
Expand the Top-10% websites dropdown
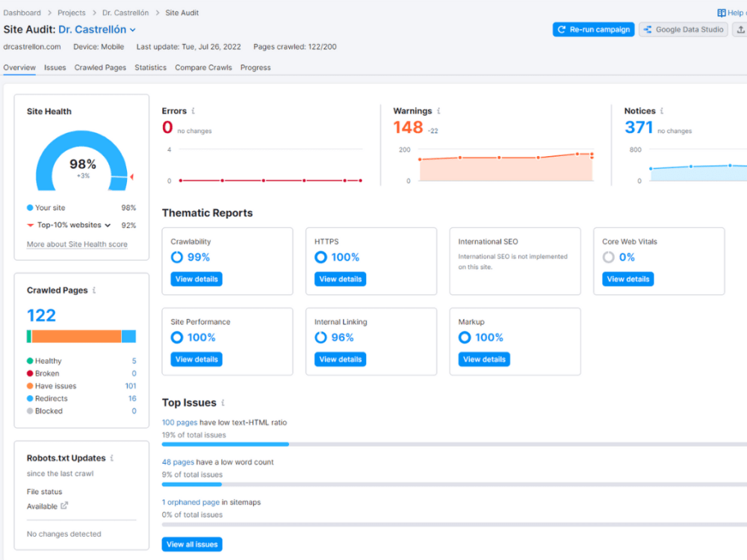pos(108,225)
